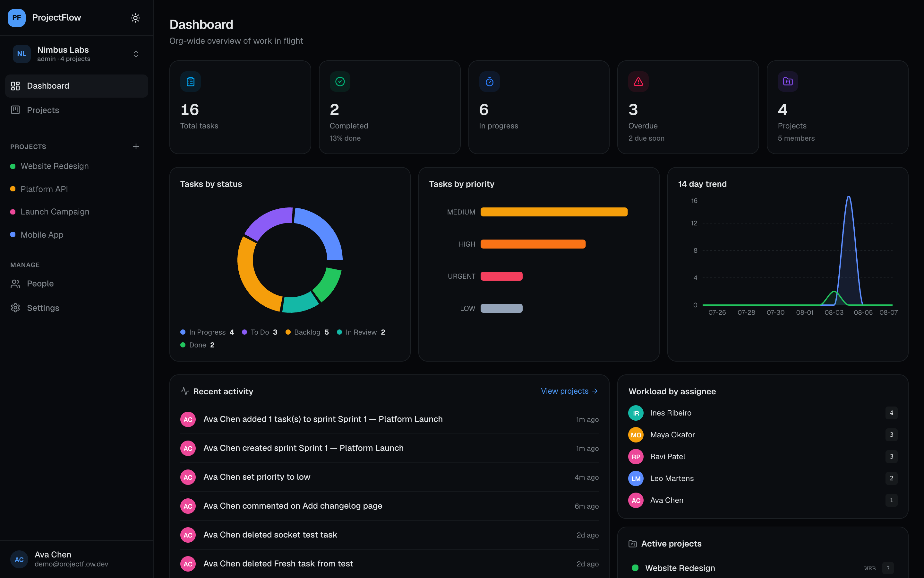The width and height of the screenshot is (924, 578).
Task: Click the URGENT priority bar
Action: coord(501,276)
